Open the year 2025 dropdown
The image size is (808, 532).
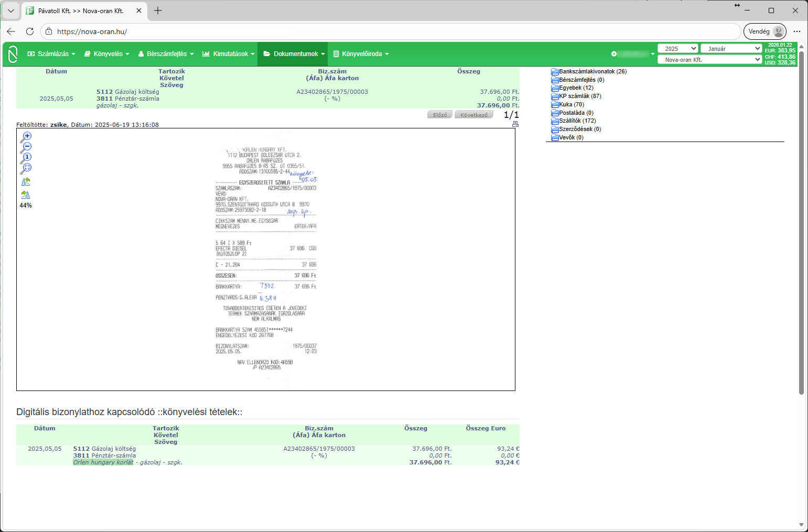tap(677, 48)
